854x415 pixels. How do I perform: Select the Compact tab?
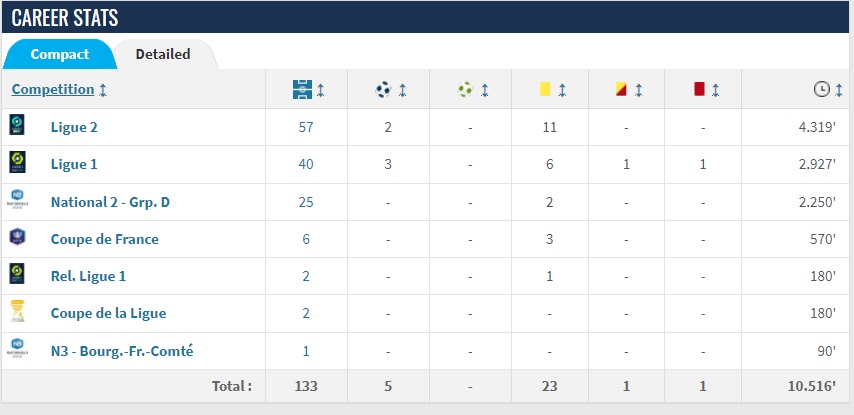(59, 54)
